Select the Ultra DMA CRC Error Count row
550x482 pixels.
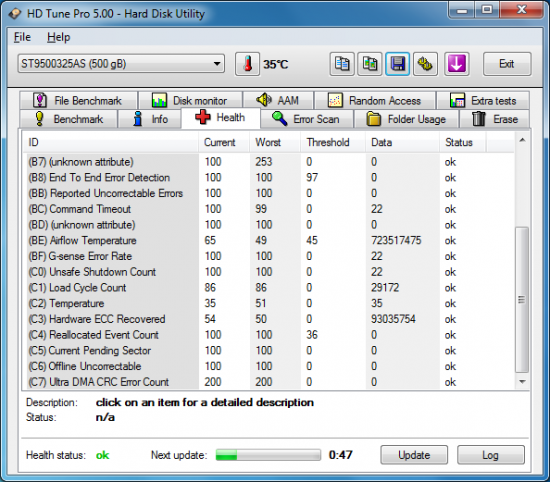(x=268, y=382)
